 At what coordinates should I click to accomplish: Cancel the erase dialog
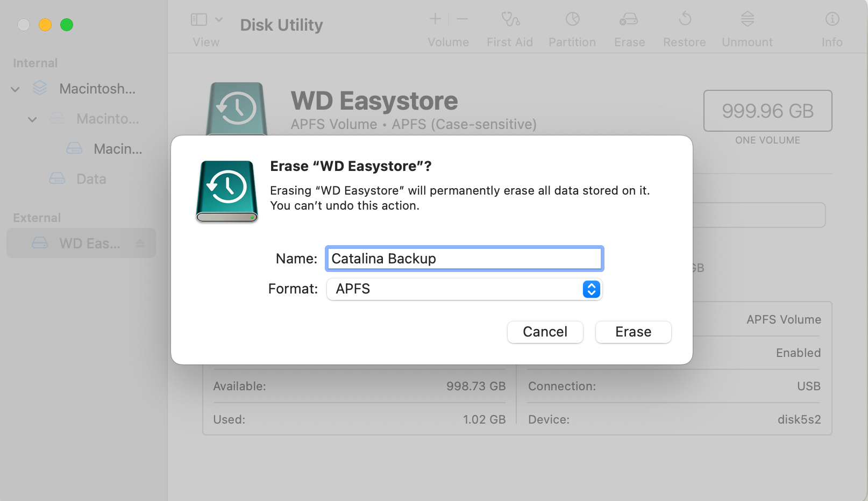tap(545, 332)
